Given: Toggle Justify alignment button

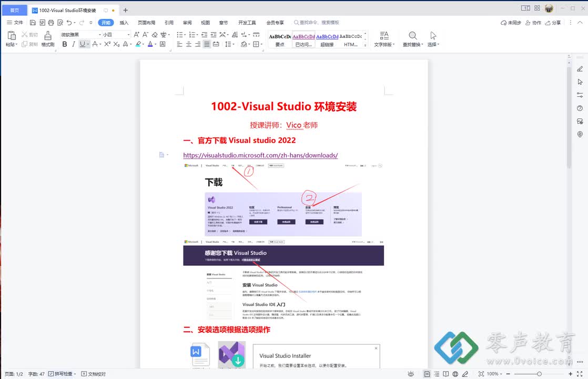Looking at the screenshot, I should [207, 44].
